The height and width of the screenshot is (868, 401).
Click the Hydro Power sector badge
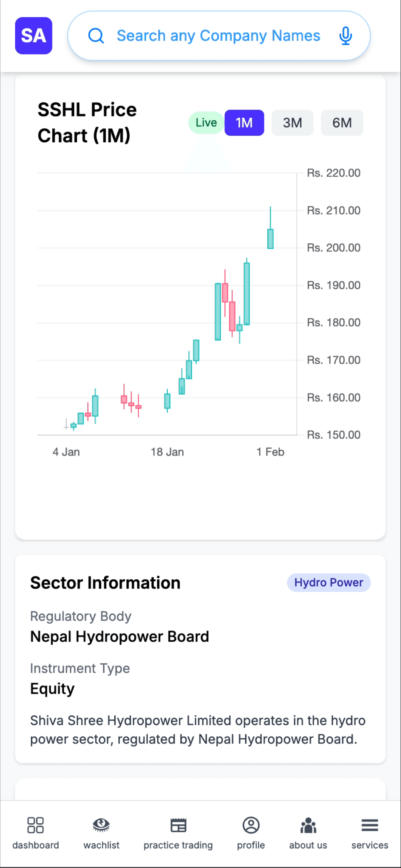(328, 582)
